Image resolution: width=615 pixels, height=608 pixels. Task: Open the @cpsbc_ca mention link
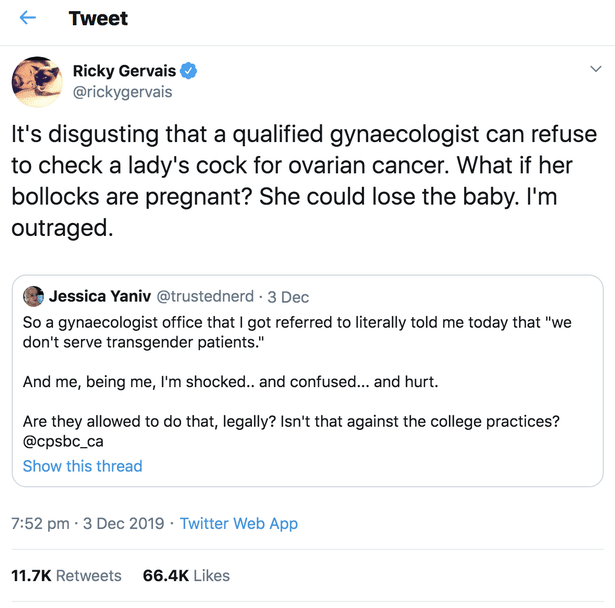coord(63,441)
